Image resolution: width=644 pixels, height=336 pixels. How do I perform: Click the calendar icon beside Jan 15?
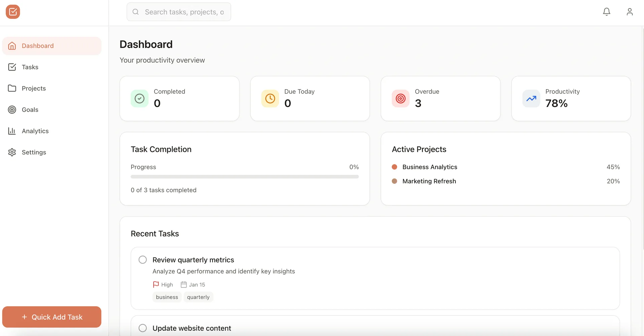click(183, 284)
